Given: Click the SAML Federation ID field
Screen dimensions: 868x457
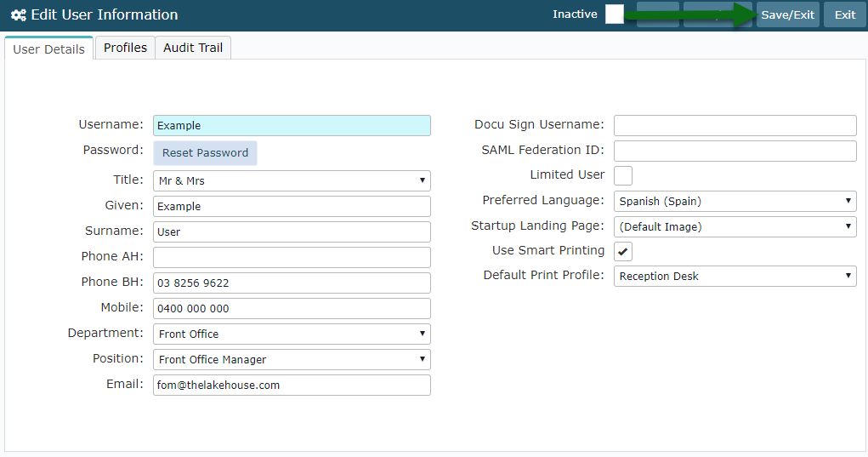Looking at the screenshot, I should click(735, 151).
